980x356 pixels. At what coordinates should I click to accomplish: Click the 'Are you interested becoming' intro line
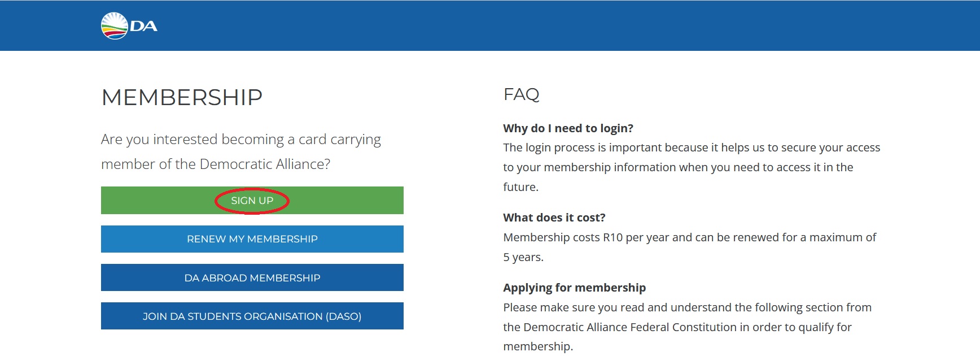coord(240,140)
